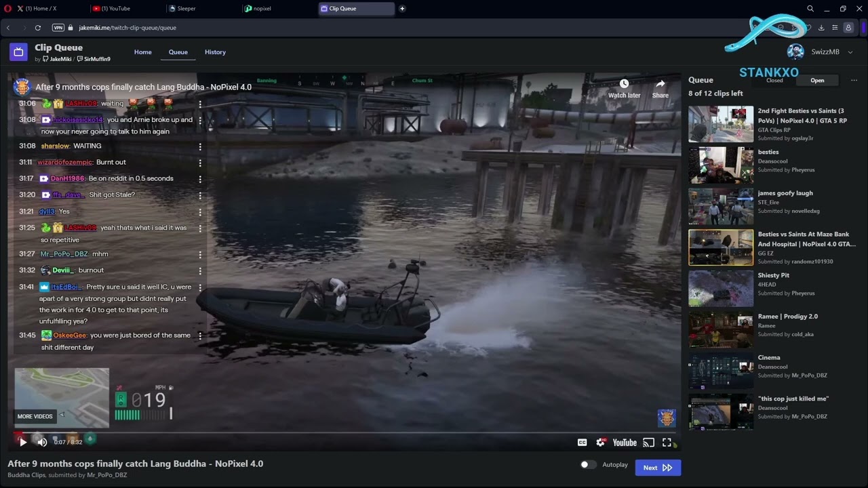868x488 pixels.
Task: Open Opera easy setup sliders icon
Action: (x=835, y=28)
